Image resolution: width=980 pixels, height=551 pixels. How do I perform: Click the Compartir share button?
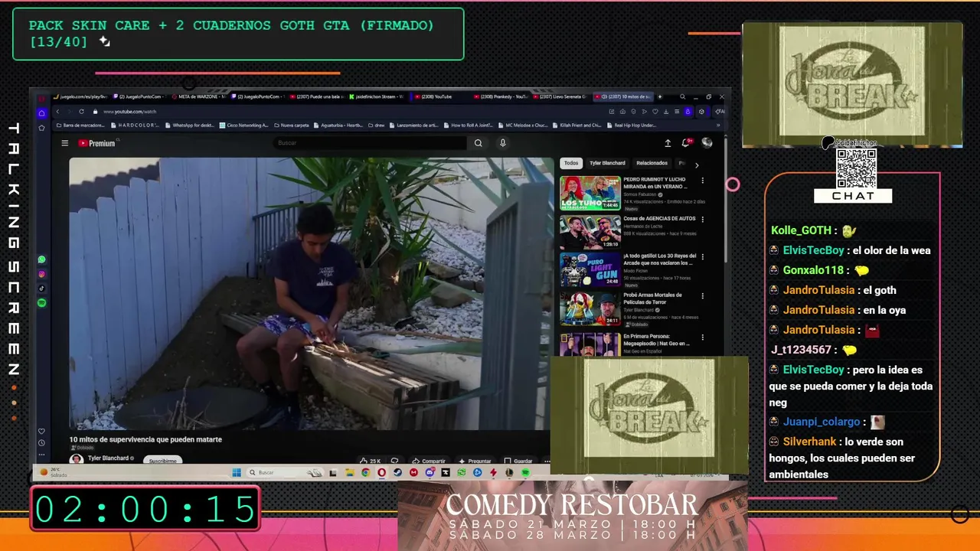pos(429,461)
